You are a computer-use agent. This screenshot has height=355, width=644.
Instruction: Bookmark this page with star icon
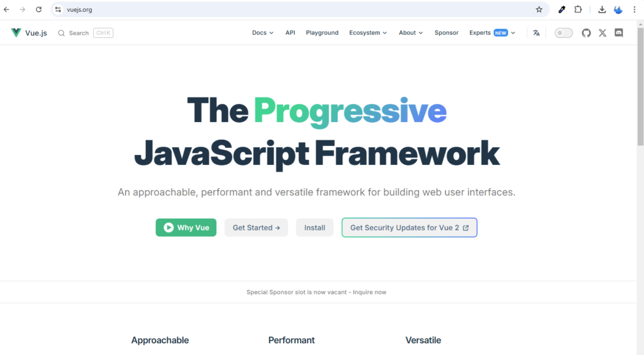[539, 9]
